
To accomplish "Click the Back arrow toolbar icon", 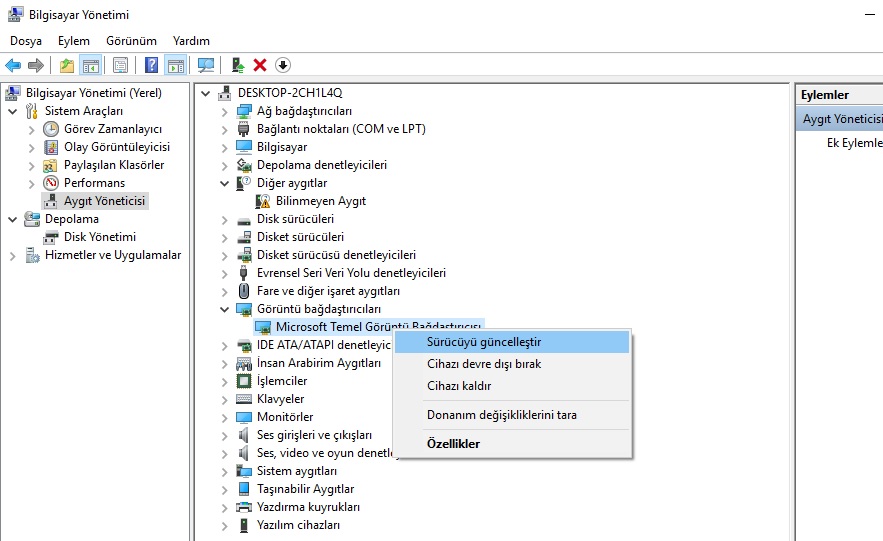I will coord(13,65).
